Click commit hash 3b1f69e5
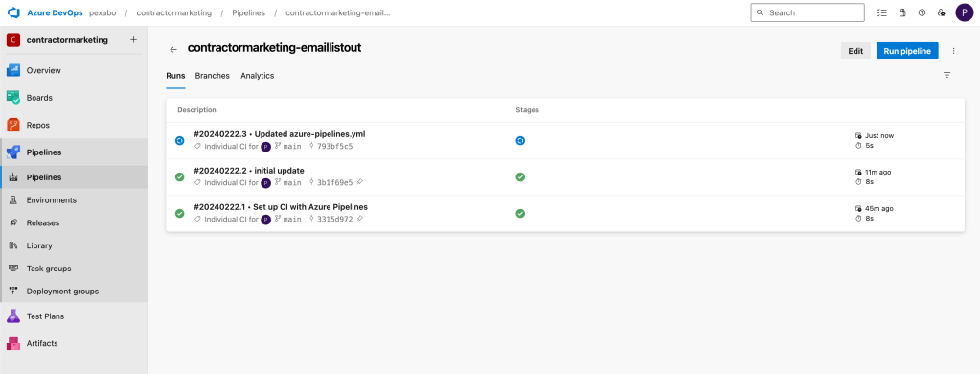This screenshot has height=374, width=980. 335,182
